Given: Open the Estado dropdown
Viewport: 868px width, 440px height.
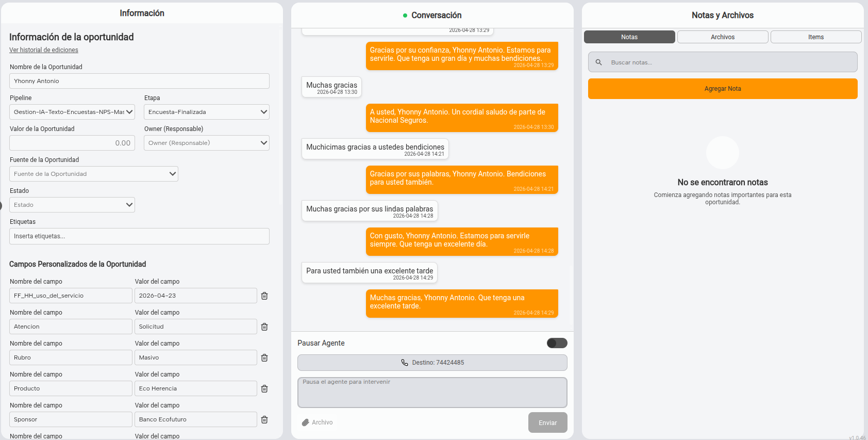Looking at the screenshot, I should (x=72, y=205).
